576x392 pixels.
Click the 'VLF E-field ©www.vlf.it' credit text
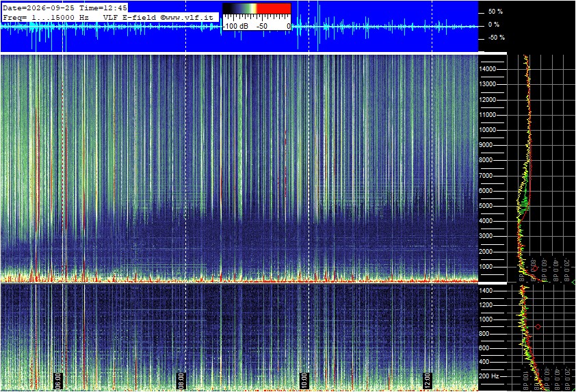(x=158, y=17)
